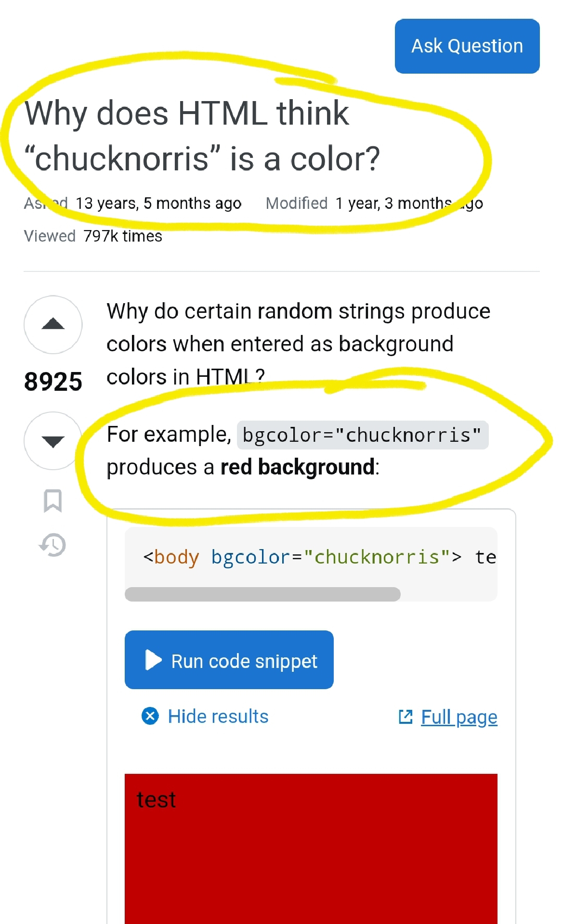Click the body bgcolor code block
The image size is (563, 924).
(x=311, y=557)
